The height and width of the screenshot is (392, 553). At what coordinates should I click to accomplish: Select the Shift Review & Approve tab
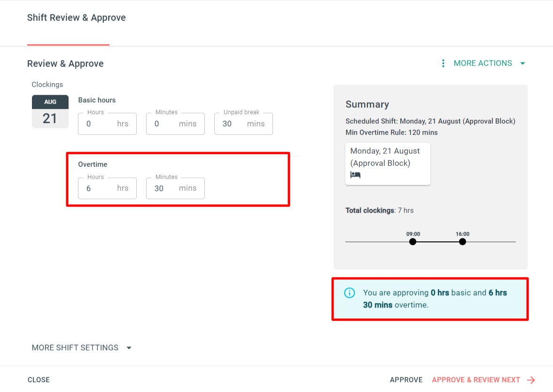click(x=77, y=18)
